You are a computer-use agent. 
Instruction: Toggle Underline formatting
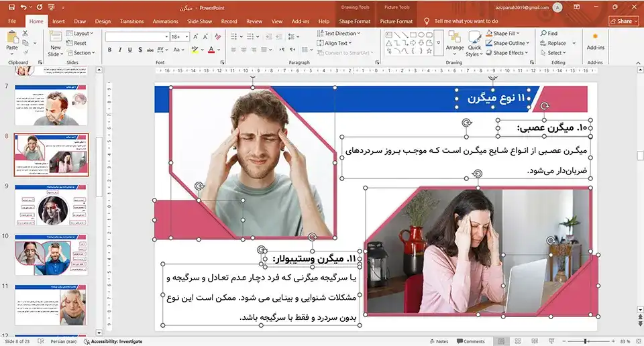[129, 50]
